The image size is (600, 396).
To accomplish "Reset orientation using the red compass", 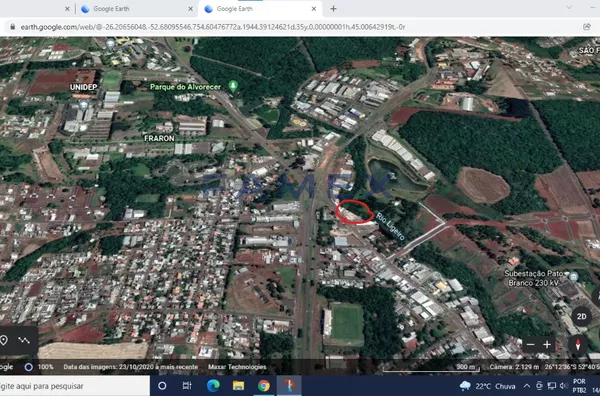I will coord(578,345).
